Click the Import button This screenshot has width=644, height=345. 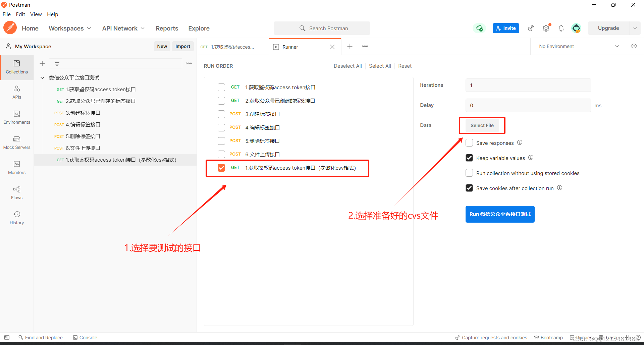(x=183, y=46)
